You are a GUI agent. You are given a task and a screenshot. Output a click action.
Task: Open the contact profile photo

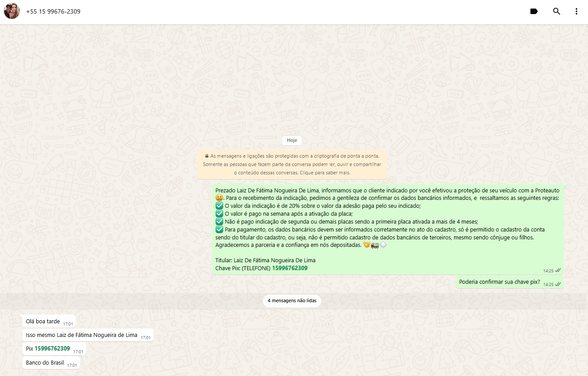click(x=12, y=11)
